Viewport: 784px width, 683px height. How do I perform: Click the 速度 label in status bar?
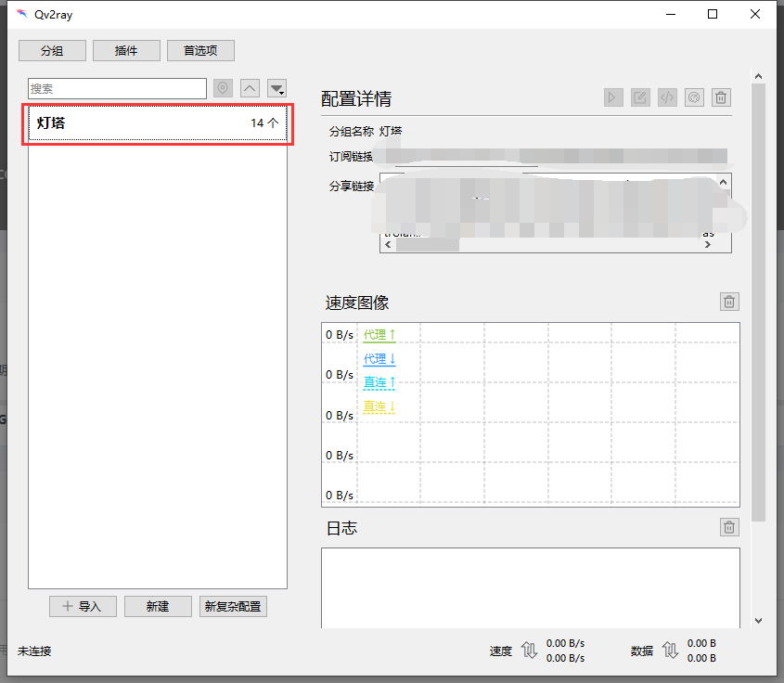(500, 651)
